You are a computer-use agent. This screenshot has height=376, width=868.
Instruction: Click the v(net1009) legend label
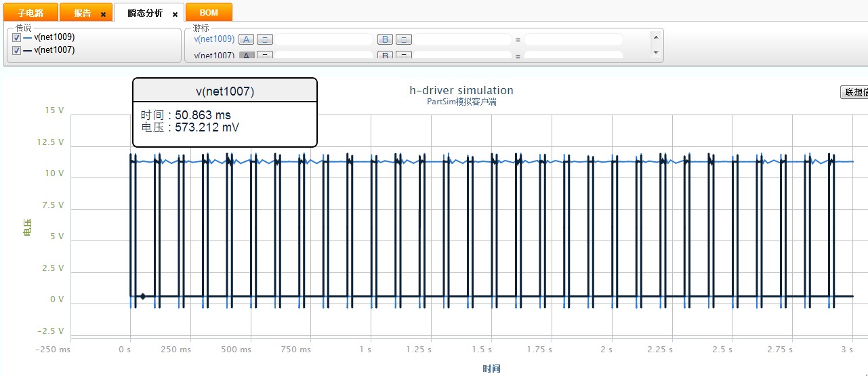[x=54, y=37]
